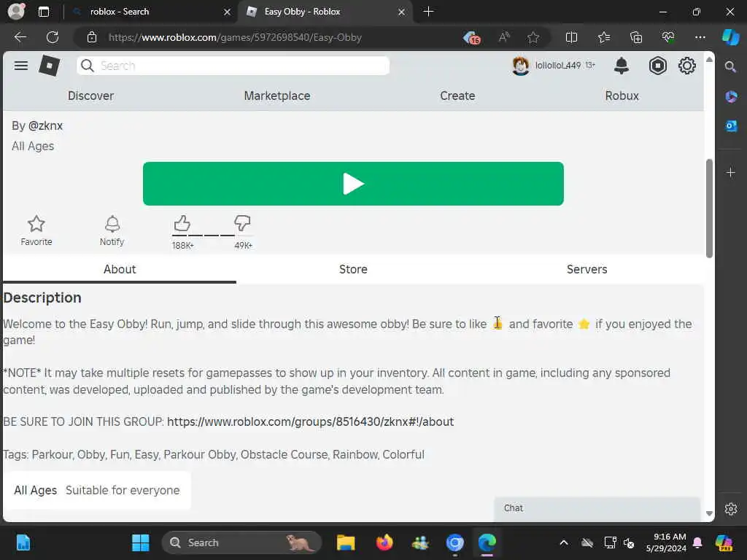Image resolution: width=747 pixels, height=560 pixels.
Task: Open the Robux nav link
Action: coord(622,96)
